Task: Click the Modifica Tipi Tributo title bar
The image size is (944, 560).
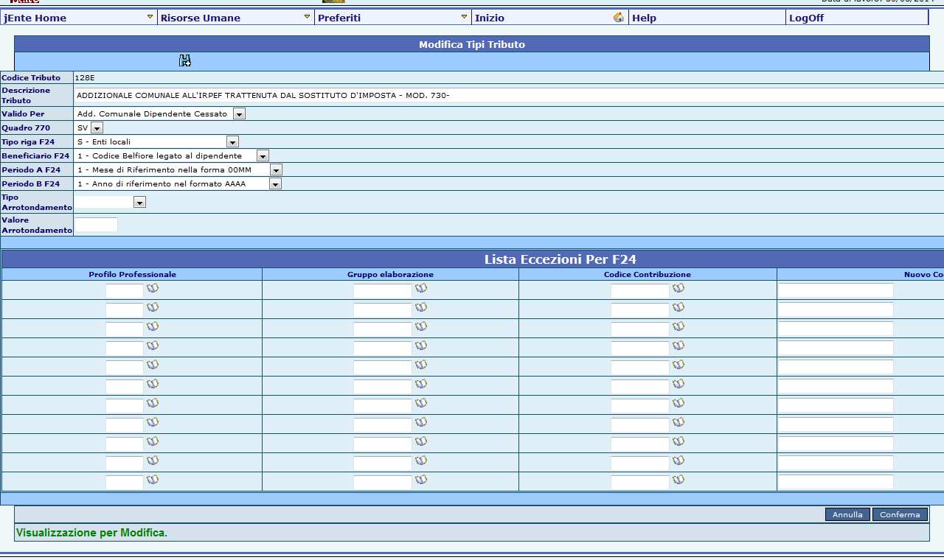Action: pos(472,44)
